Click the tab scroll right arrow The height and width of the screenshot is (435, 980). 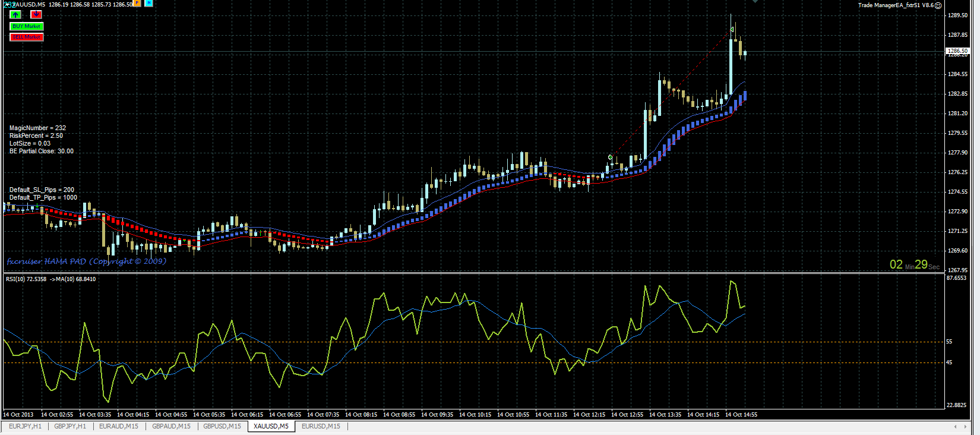964,427
